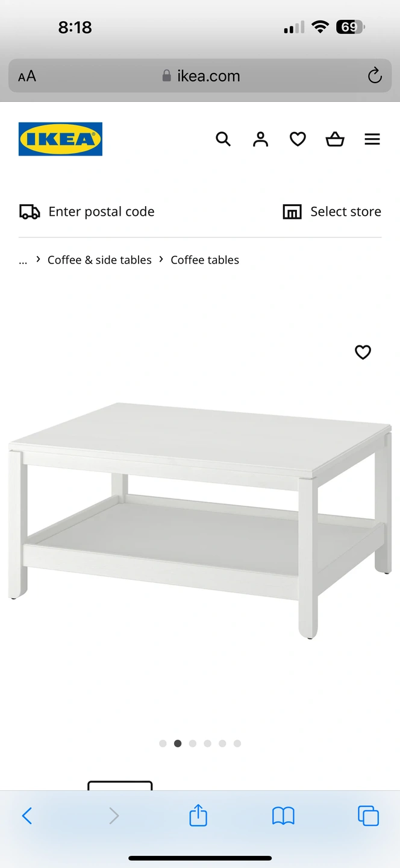Open the Safari AA reader options
The image size is (400, 868).
click(27, 76)
